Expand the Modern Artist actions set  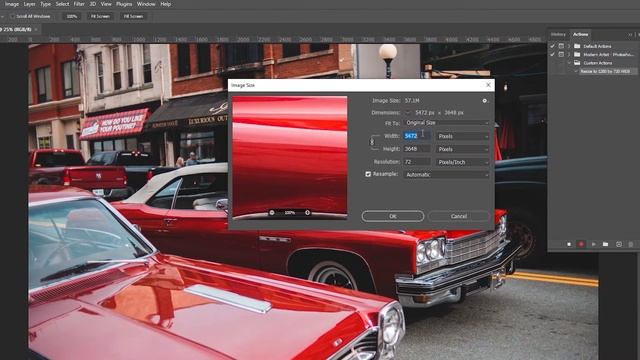point(569,54)
